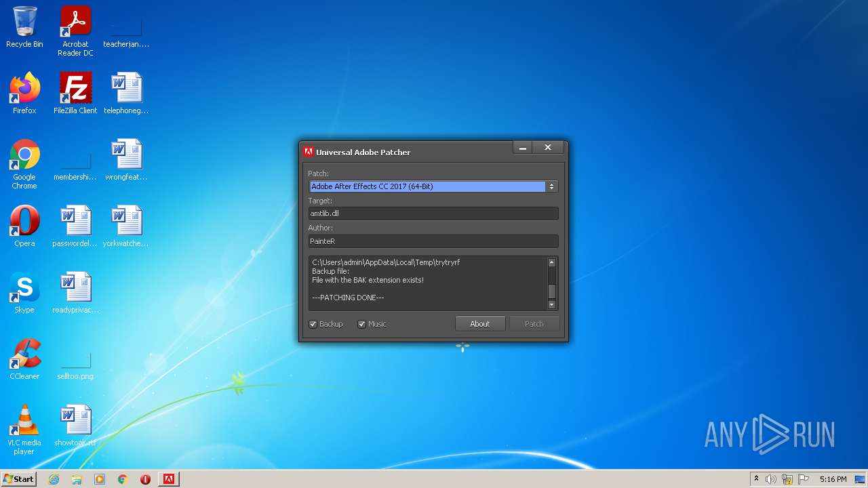Click the 'Backup file:' log line
Viewport: 868px width, 488px height.
(330, 271)
